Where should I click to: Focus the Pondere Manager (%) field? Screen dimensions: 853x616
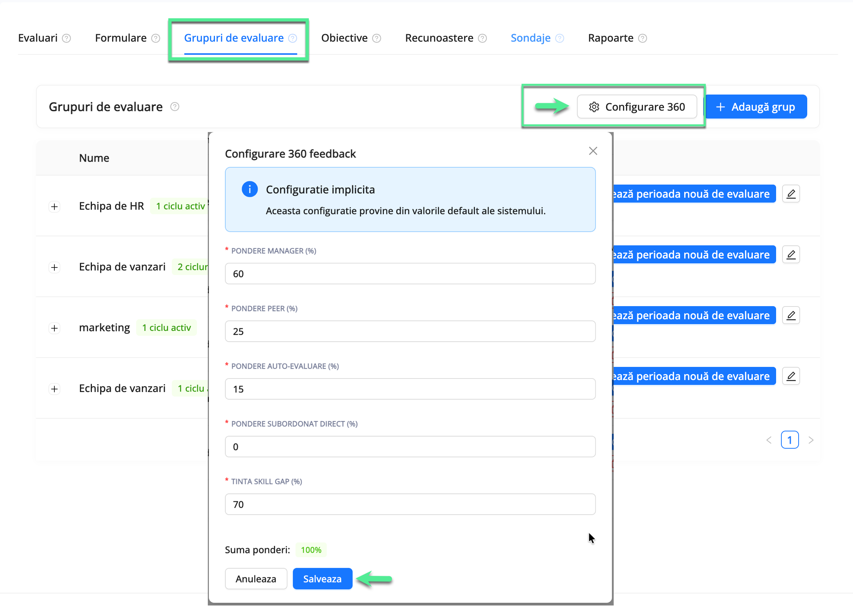[410, 274]
